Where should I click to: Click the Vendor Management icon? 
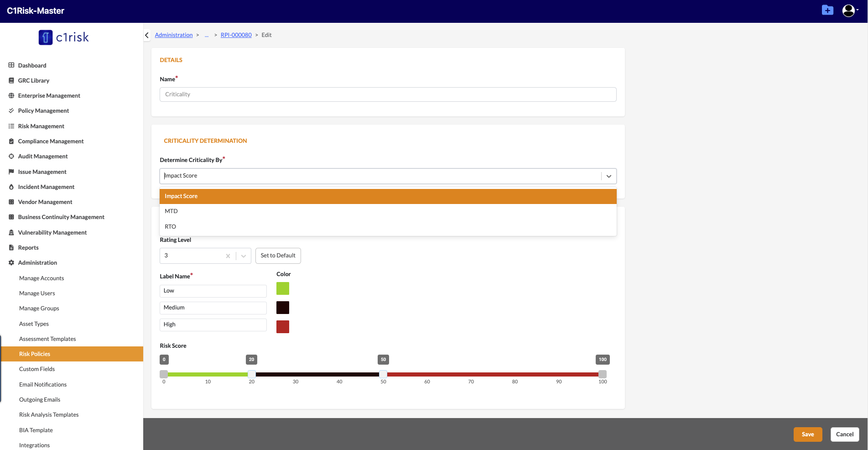point(11,202)
